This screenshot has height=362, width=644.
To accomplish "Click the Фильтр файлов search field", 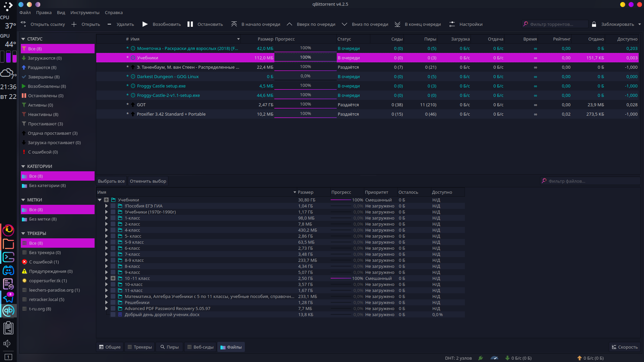I will coord(590,181).
